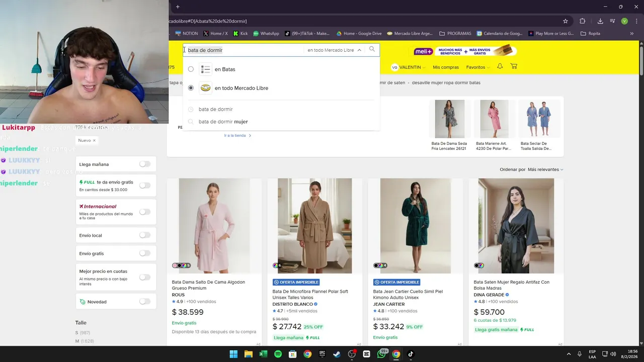This screenshot has height=362, width=644.
Task: Pick the color swatches on the ROUS pink robe
Action: (181, 265)
